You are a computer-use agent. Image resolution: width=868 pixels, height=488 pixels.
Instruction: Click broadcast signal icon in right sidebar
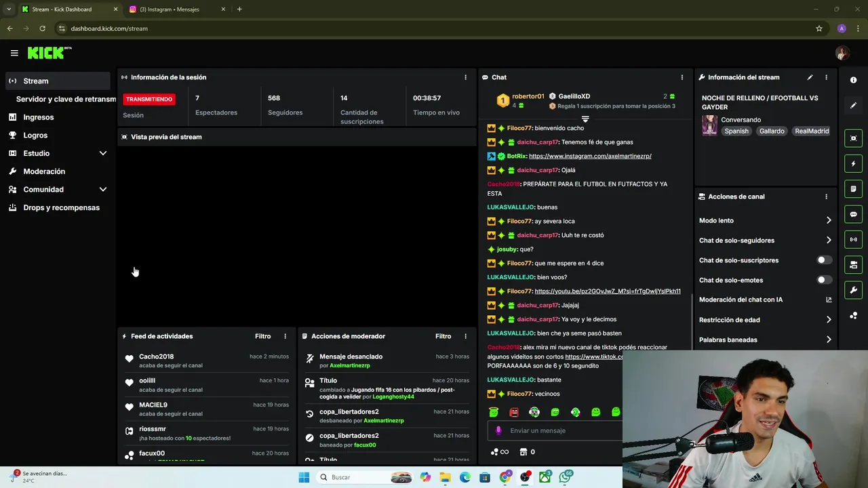coord(853,239)
